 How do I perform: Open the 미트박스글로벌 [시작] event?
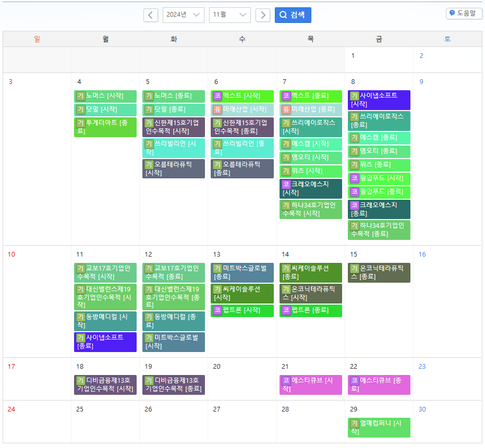(x=174, y=342)
